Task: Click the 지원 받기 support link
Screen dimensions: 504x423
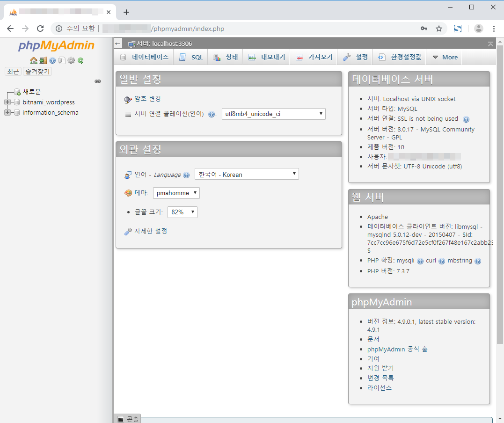Action: pyautogui.click(x=380, y=368)
